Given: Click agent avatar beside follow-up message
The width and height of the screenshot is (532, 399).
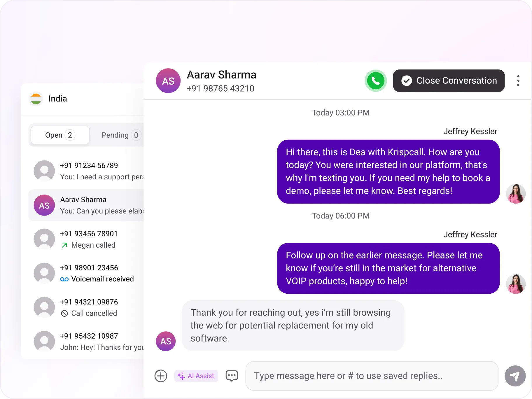Looking at the screenshot, I should coord(516,284).
